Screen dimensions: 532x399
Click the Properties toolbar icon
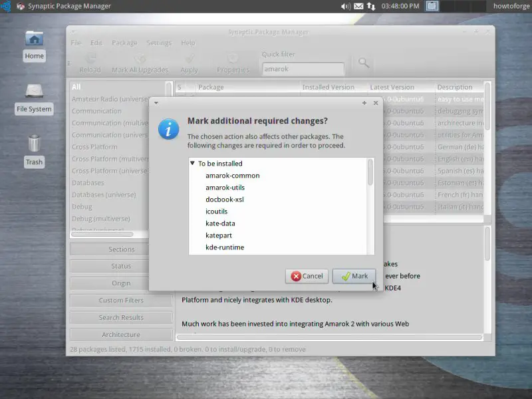pyautogui.click(x=233, y=63)
